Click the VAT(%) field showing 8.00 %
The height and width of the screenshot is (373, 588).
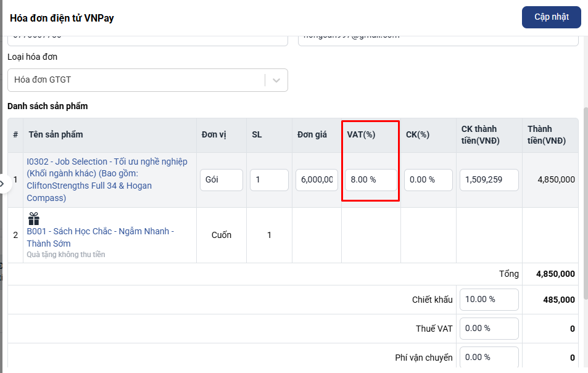371,180
